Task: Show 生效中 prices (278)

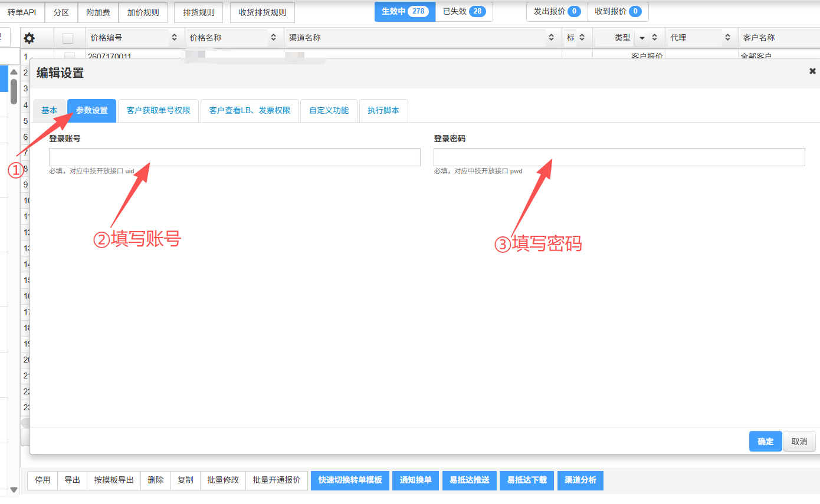Action: point(405,11)
